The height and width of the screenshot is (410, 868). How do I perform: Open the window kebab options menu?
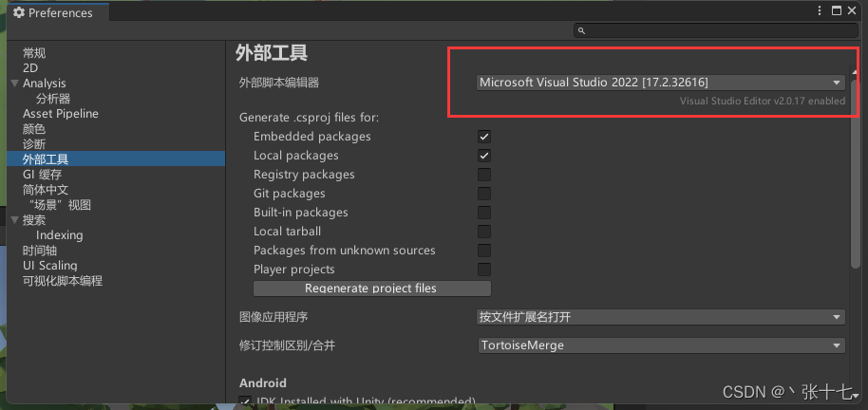pyautogui.click(x=820, y=10)
